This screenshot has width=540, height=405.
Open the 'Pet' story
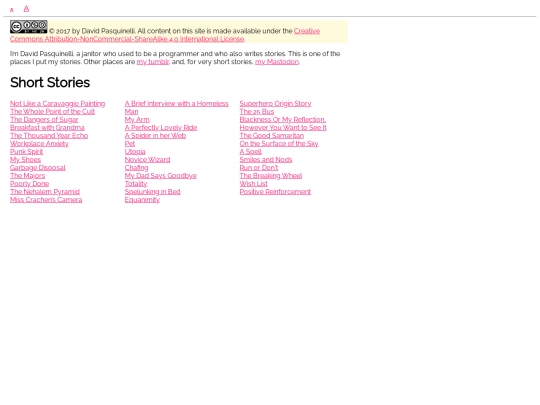pyautogui.click(x=130, y=144)
